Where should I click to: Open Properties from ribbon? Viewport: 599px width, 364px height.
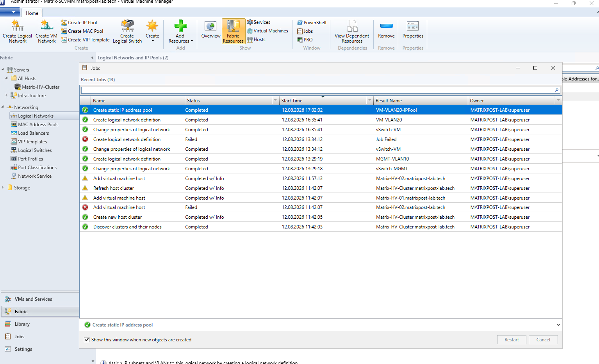[413, 30]
